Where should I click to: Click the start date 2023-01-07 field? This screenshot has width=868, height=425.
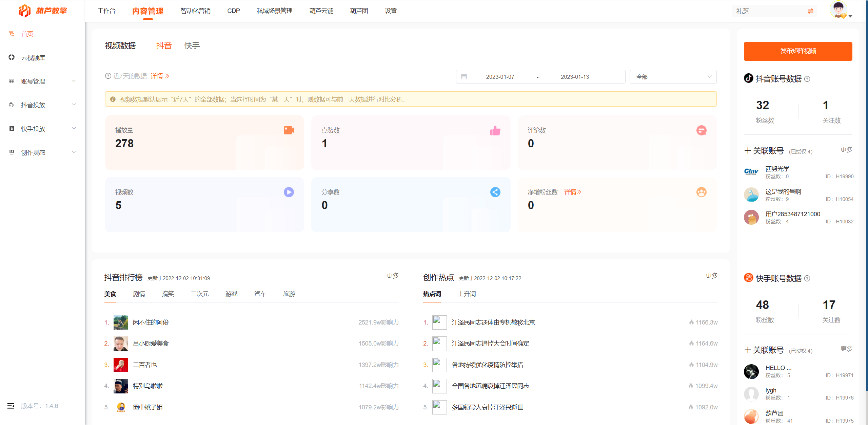[x=500, y=77]
